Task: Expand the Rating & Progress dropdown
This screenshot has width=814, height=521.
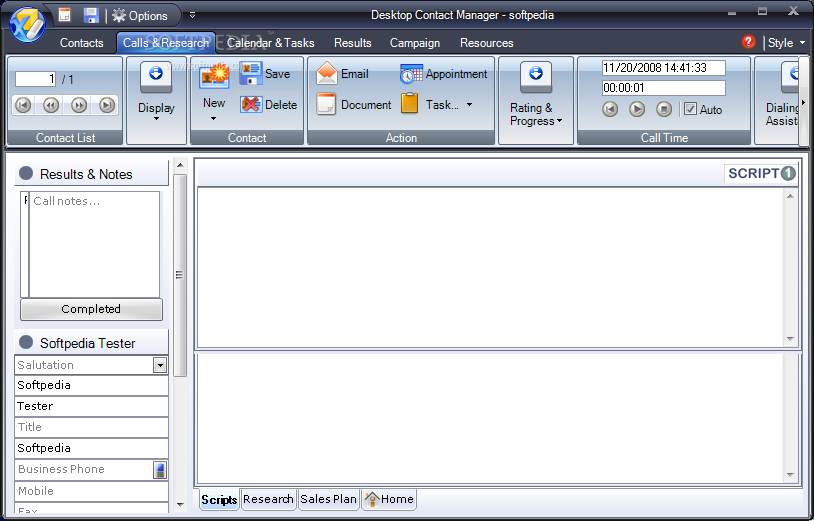Action: 560,121
